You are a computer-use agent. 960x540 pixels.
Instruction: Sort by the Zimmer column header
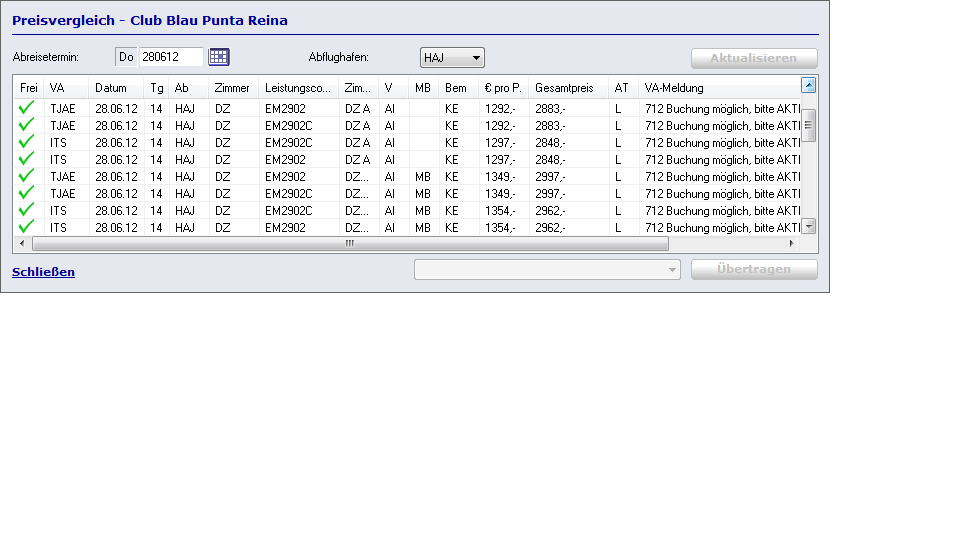pyautogui.click(x=233, y=88)
